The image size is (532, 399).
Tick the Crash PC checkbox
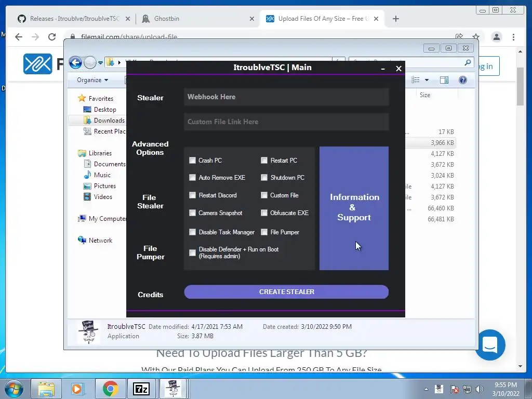(x=192, y=160)
